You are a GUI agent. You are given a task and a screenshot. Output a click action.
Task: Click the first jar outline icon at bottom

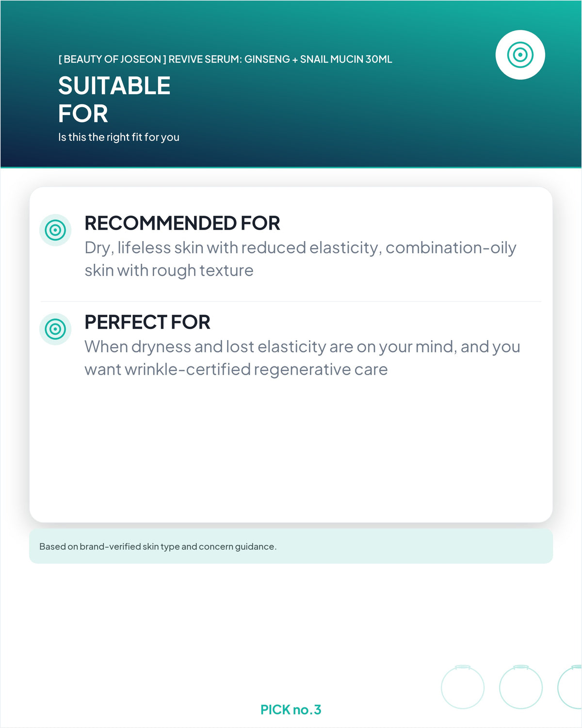pos(463,687)
